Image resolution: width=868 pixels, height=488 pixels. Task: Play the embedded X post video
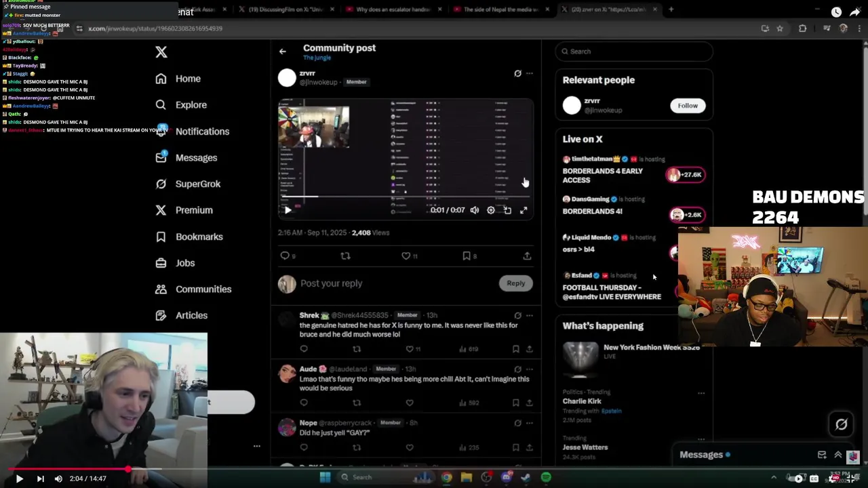288,210
